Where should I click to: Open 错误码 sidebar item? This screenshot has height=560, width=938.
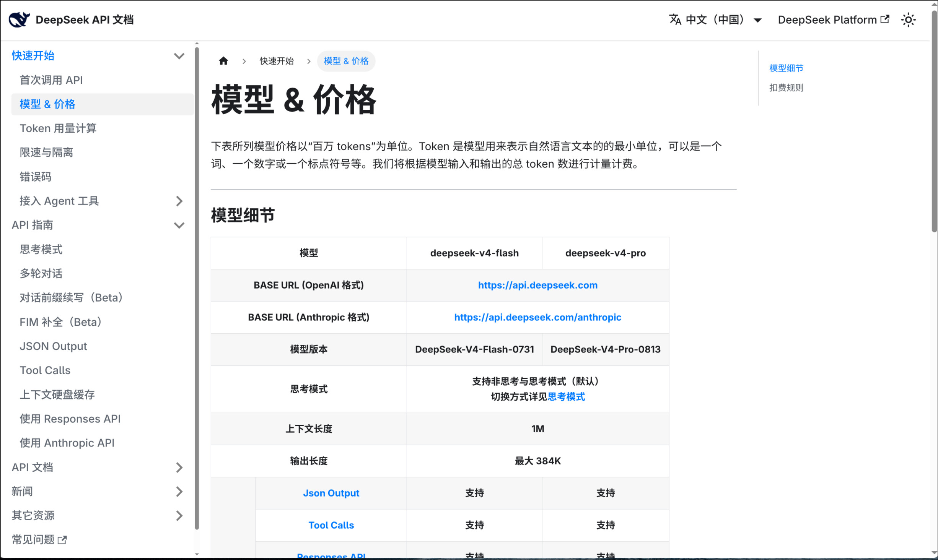[36, 177]
